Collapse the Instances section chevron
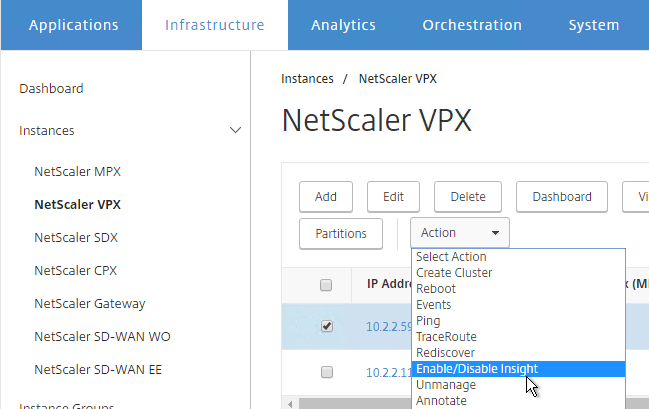 point(235,130)
